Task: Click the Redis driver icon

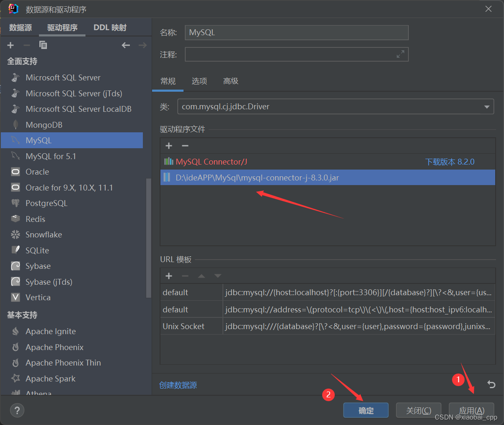Action: tap(16, 219)
